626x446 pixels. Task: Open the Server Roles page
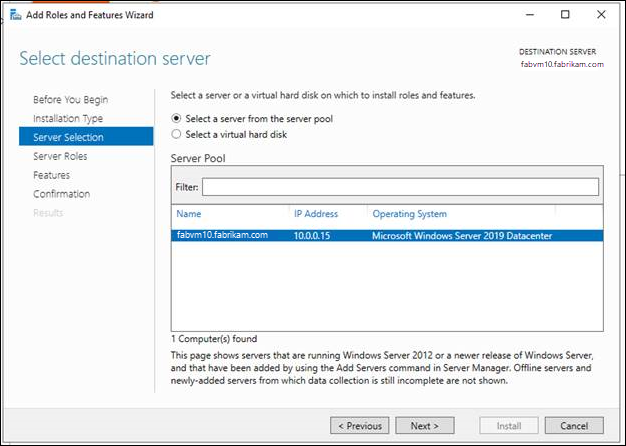tap(60, 156)
